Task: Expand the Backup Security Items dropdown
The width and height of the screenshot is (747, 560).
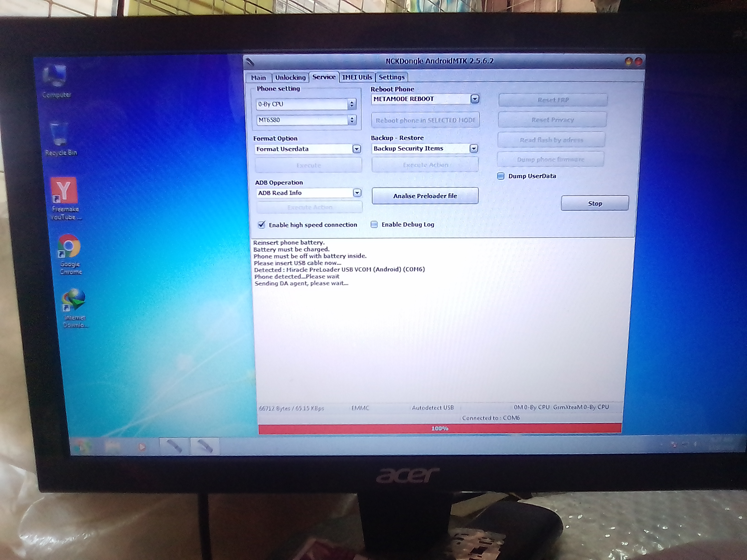Action: (x=474, y=148)
